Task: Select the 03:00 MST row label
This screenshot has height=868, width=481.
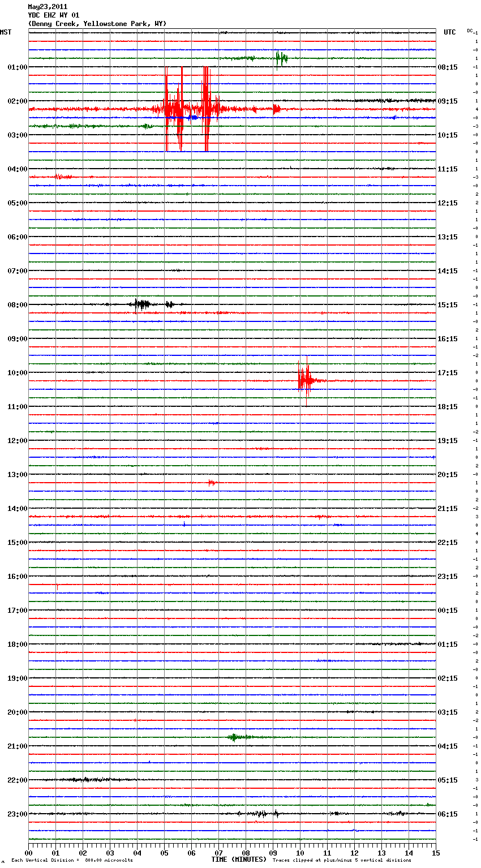Action: tap(18, 135)
